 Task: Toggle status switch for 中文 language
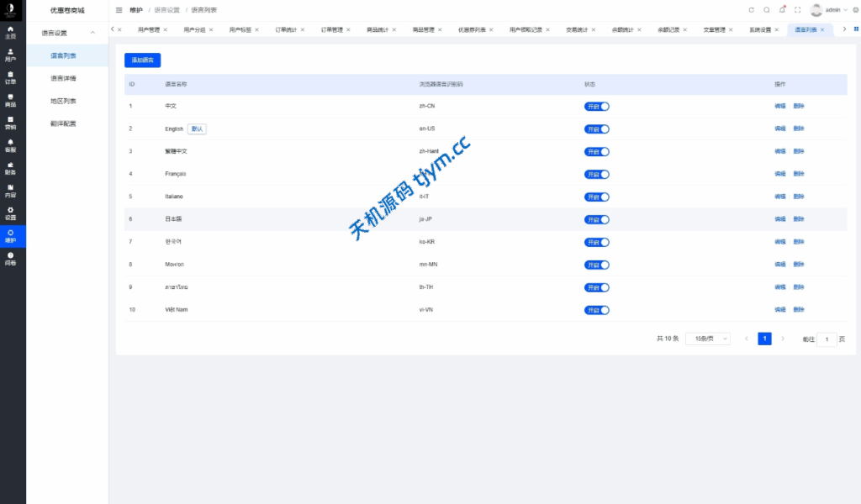(596, 107)
